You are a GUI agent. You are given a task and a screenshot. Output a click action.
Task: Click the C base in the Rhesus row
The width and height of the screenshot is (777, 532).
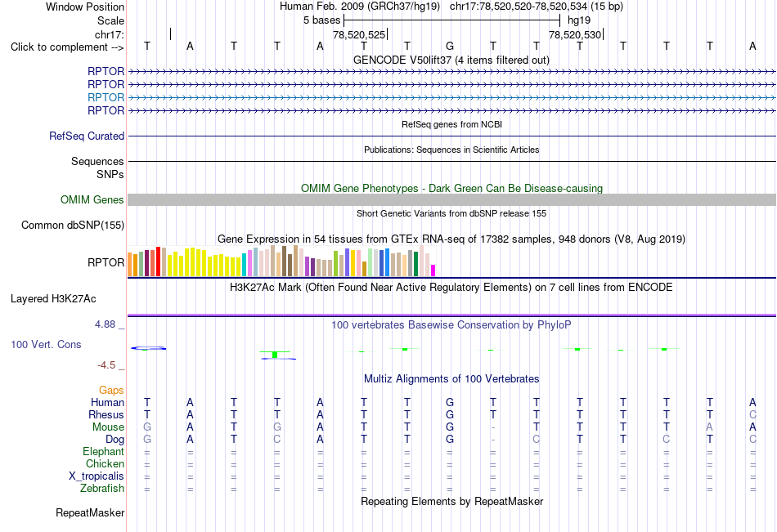point(752,414)
